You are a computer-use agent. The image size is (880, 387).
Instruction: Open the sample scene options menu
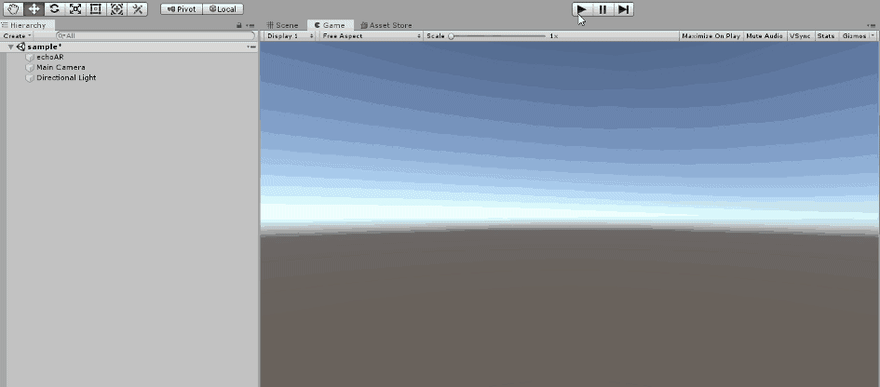[251, 47]
